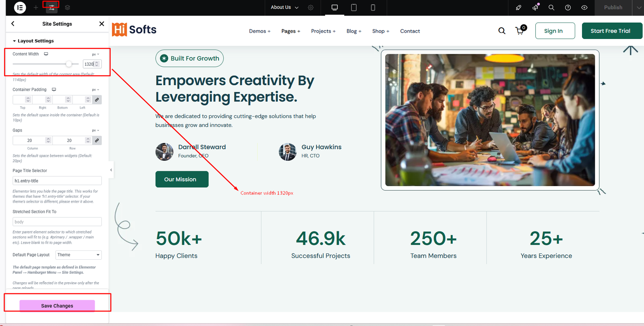Toggle the preview changes eye icon
This screenshot has height=326, width=644.
584,8
